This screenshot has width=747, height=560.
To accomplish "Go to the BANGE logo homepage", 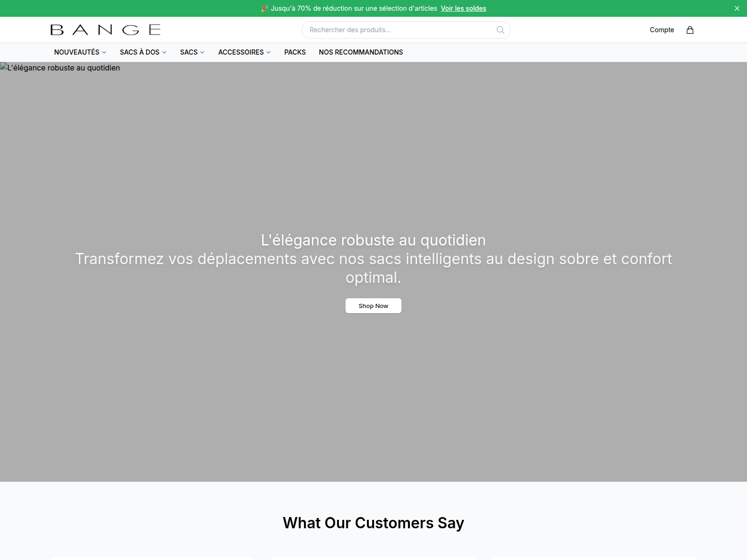I will pyautogui.click(x=106, y=30).
